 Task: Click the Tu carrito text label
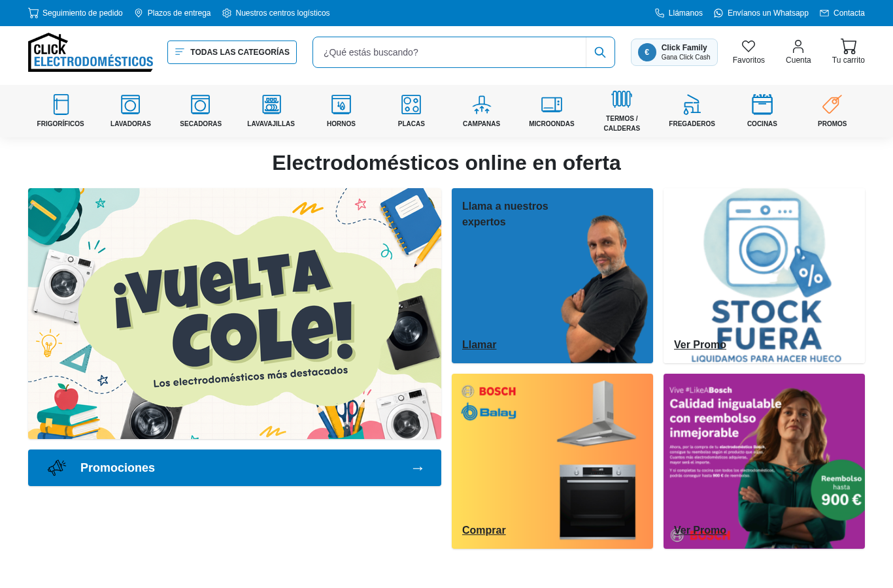849,60
